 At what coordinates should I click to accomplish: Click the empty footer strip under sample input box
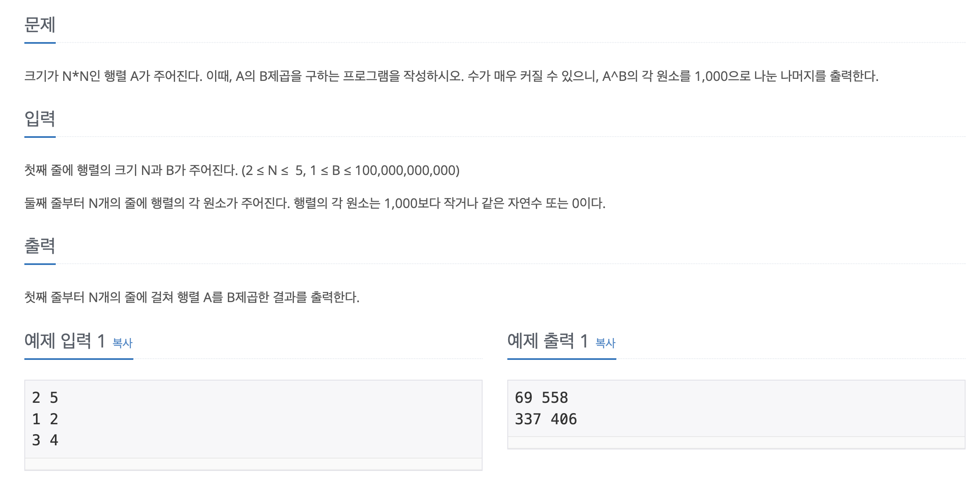click(x=253, y=464)
